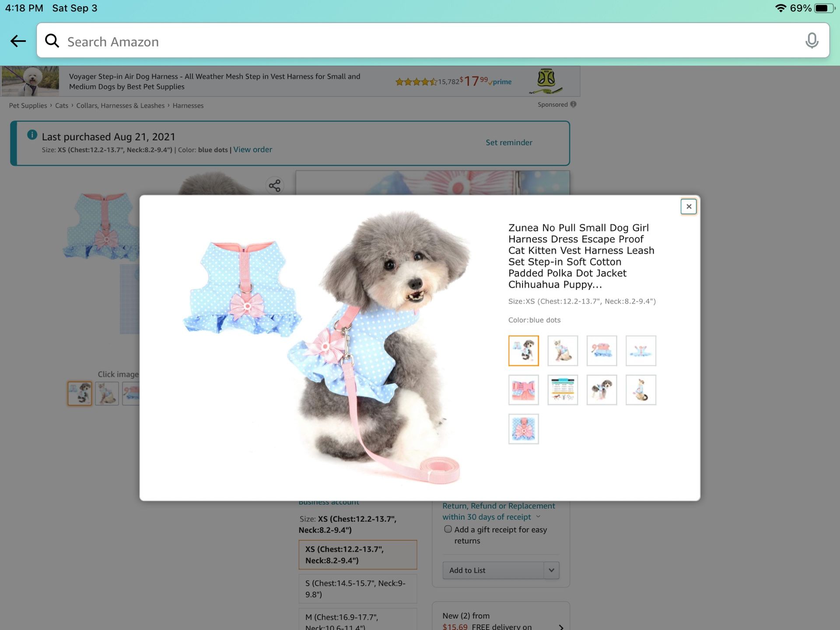The image size is (840, 630).
Task: Tap the info icon beside Last purchased banner
Action: click(33, 135)
